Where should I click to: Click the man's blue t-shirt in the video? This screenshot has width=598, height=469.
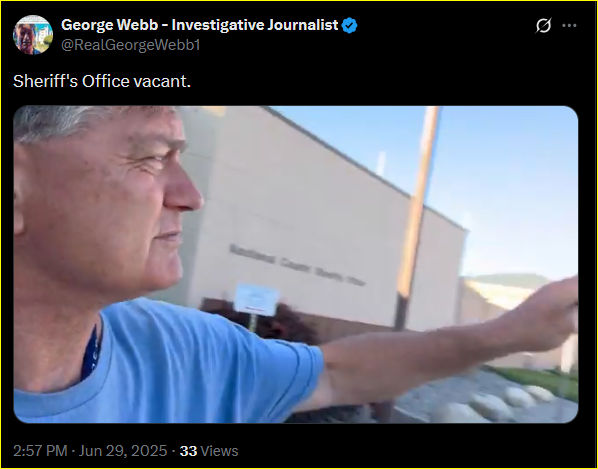click(168, 362)
